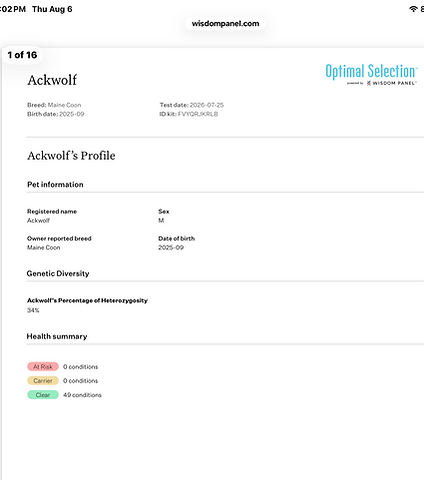Tap the date Thu Aug 6 in status bar
The image size is (424, 480).
click(x=52, y=9)
